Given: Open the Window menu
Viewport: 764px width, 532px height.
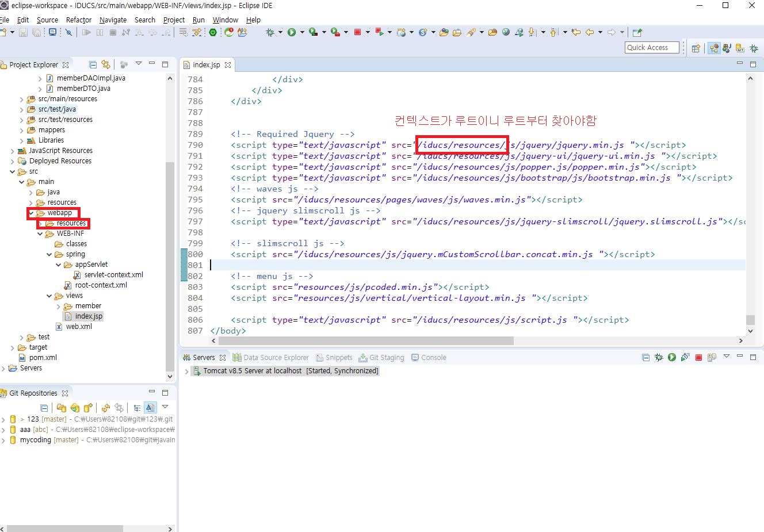Looking at the screenshot, I should 225,20.
